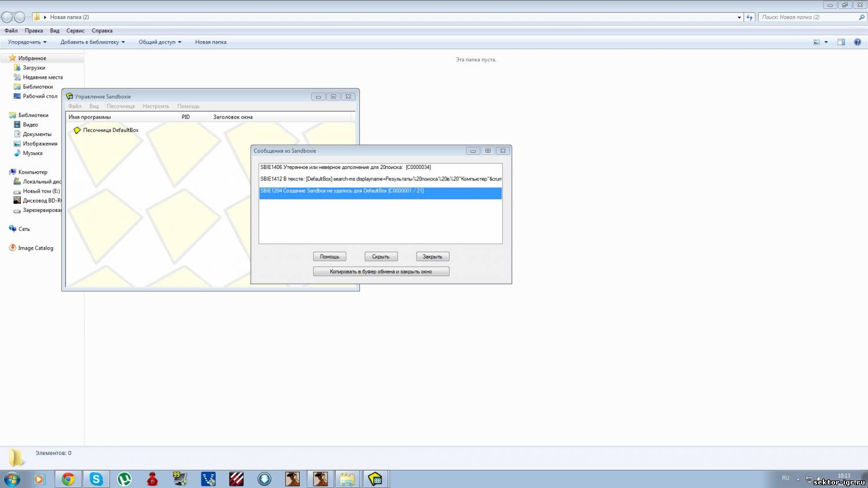The width and height of the screenshot is (868, 488).
Task: Switch to Sandboxie Control taskbar icon
Action: (376, 479)
